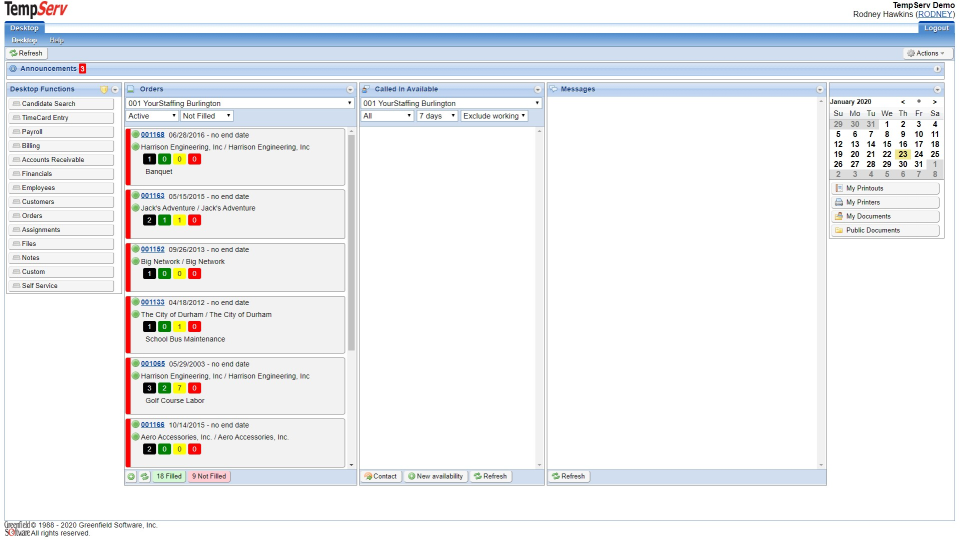The height and width of the screenshot is (540, 960).
Task: Click red count 0 on order 001168
Action: [x=194, y=159]
